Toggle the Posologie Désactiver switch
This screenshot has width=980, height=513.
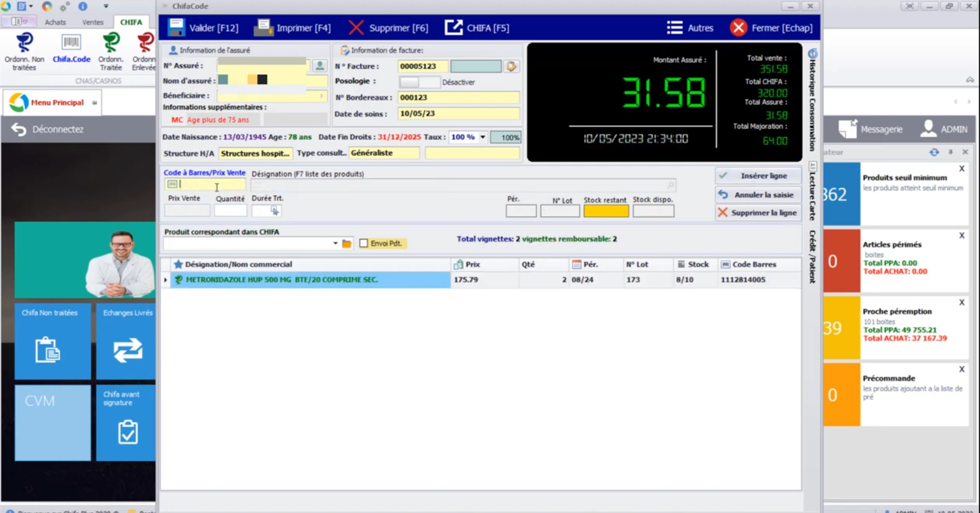click(420, 82)
